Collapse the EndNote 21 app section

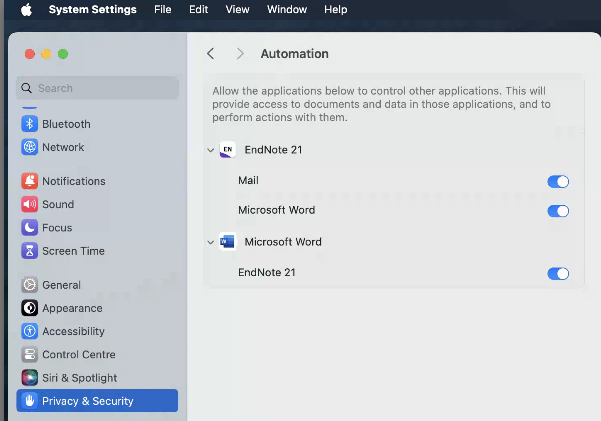211,150
